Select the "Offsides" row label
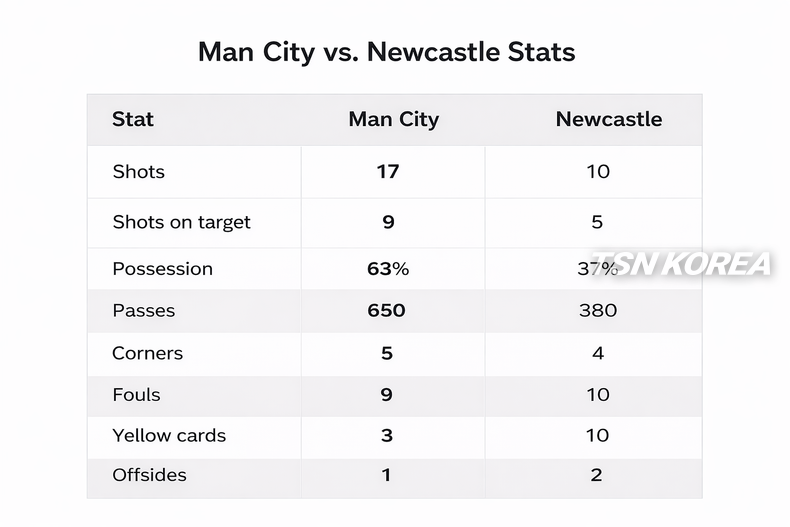Screen dimensions: 790x527 pyautogui.click(x=150, y=475)
